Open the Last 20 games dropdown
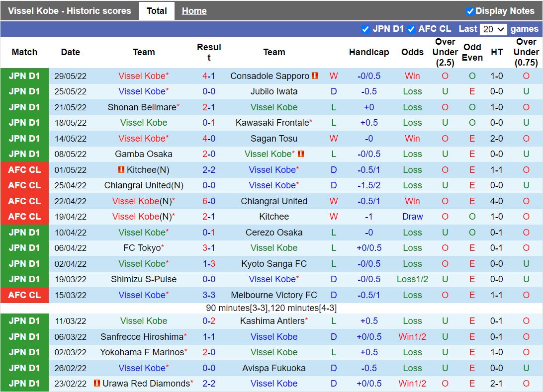The image size is (543, 392). click(x=493, y=29)
